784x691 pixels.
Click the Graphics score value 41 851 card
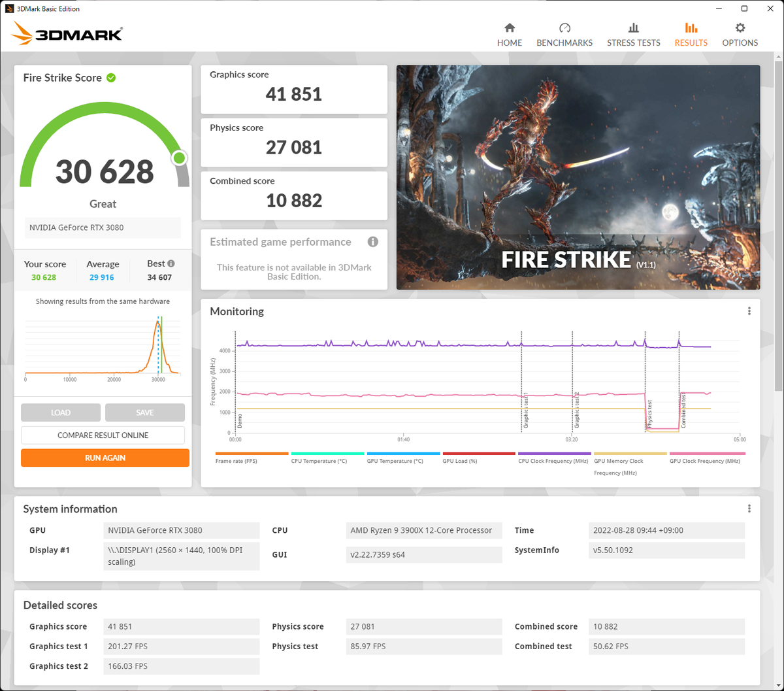[294, 89]
